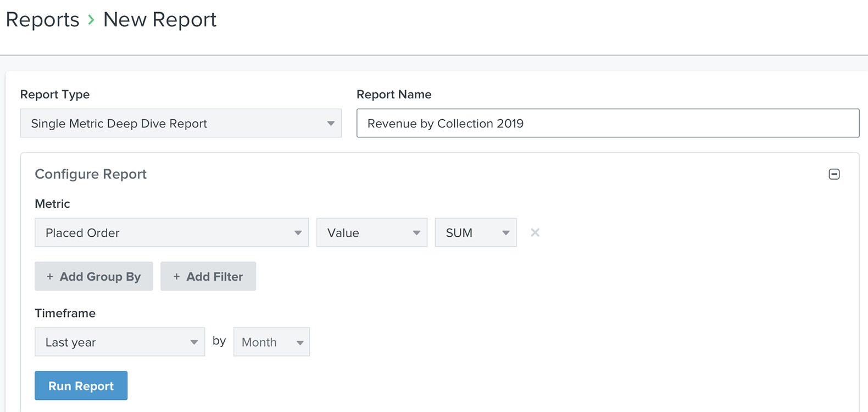Click the caret arrow of the Report Type dropdown
Image resolution: width=868 pixels, height=412 pixels.
(x=331, y=124)
